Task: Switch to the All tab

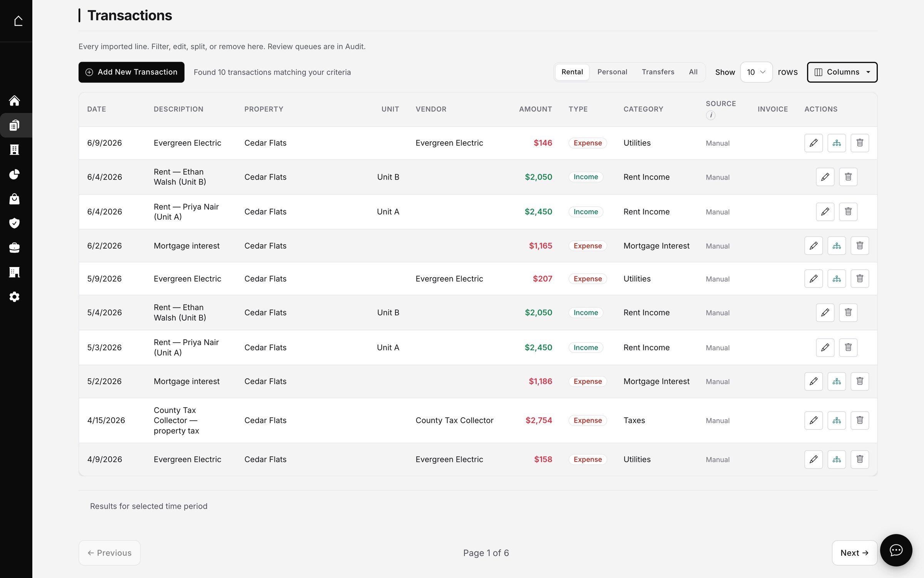Action: click(693, 72)
